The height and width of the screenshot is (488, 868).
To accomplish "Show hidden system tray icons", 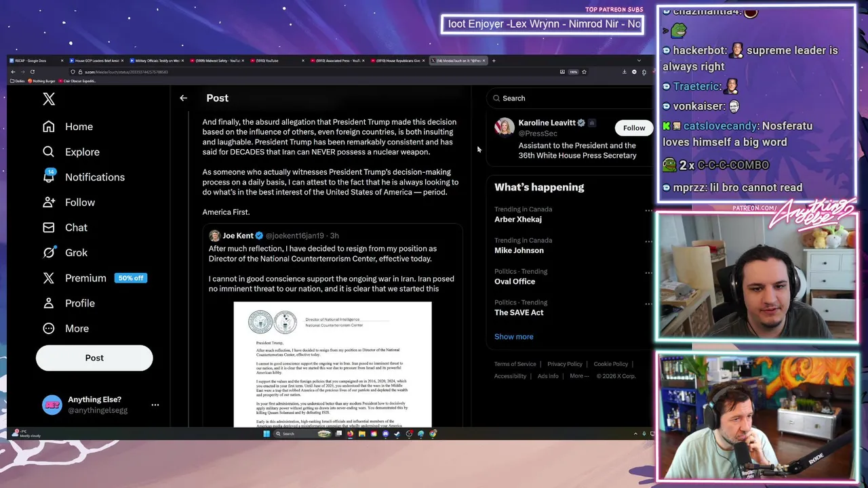I will tap(635, 434).
